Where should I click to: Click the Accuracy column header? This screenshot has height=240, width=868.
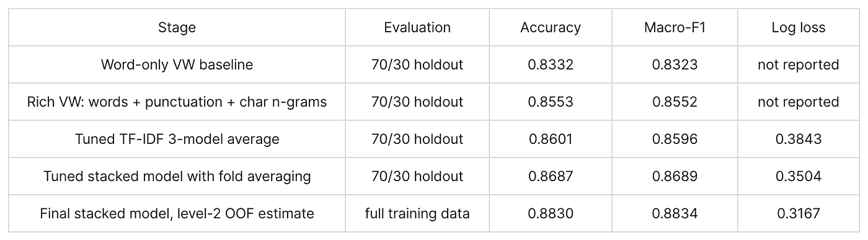551,27
